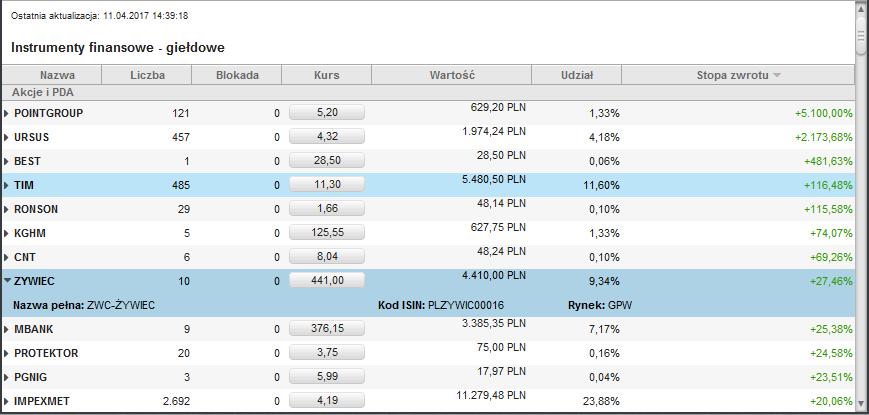869x415 pixels.
Task: Click the Rynek GPW label
Action: click(x=600, y=305)
